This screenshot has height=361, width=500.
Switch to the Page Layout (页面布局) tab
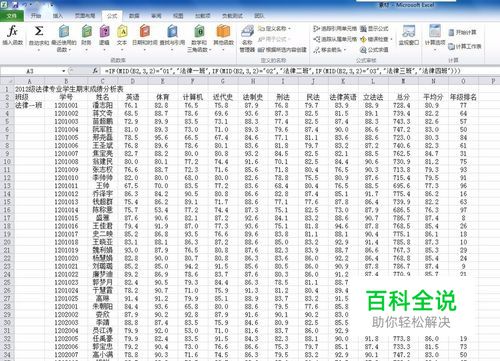coord(85,16)
